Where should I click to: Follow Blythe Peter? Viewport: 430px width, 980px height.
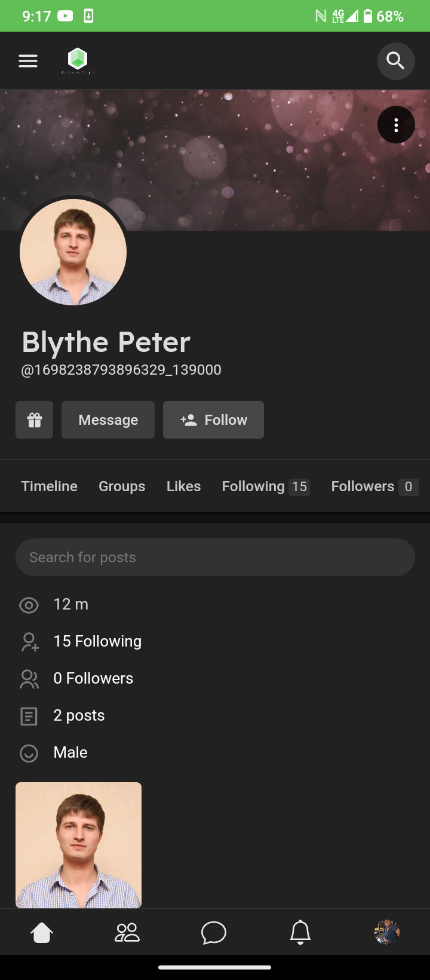[213, 420]
